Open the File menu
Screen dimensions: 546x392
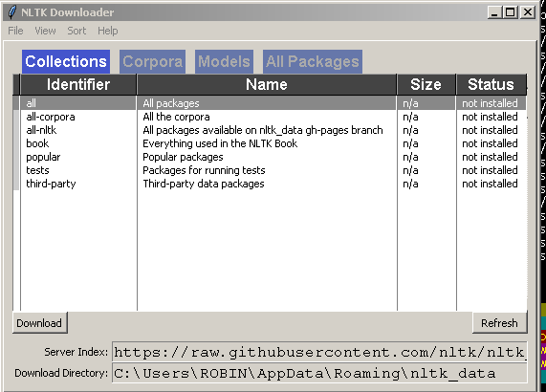(15, 31)
